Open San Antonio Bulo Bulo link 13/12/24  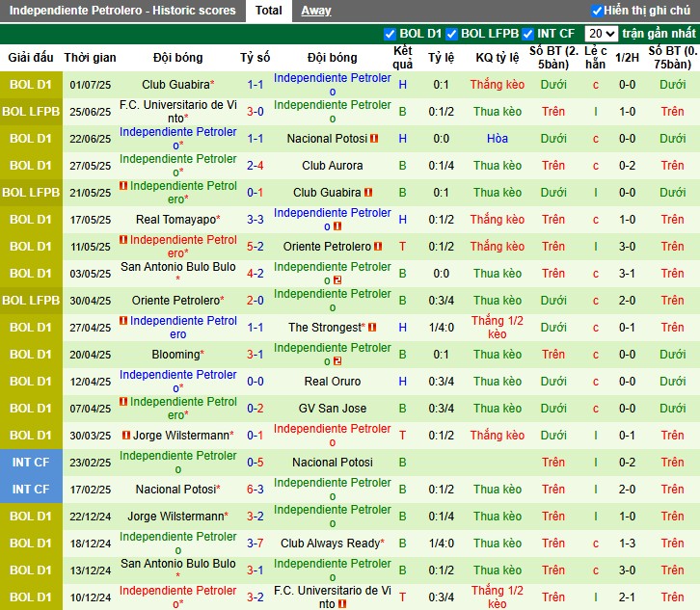point(178,564)
